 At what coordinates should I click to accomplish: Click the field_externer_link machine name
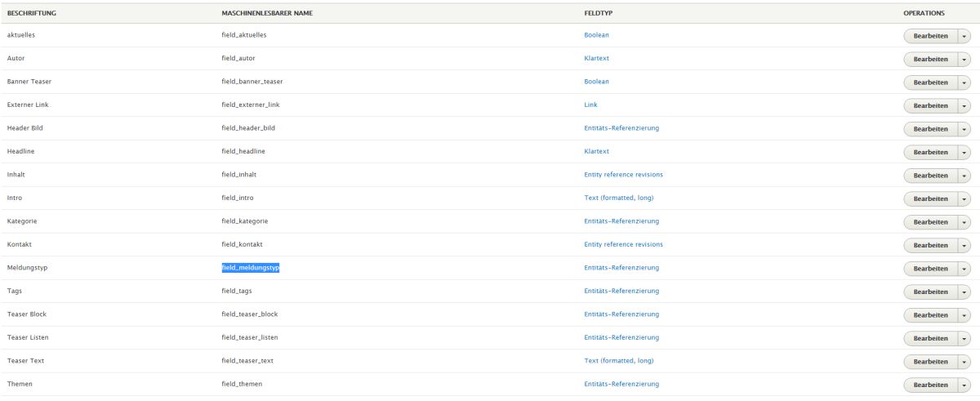point(251,105)
